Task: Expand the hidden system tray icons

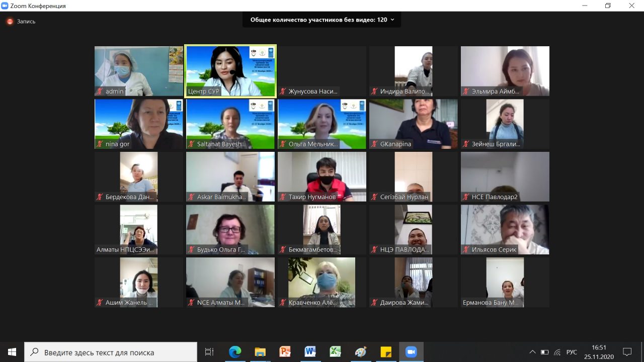Action: click(532, 352)
